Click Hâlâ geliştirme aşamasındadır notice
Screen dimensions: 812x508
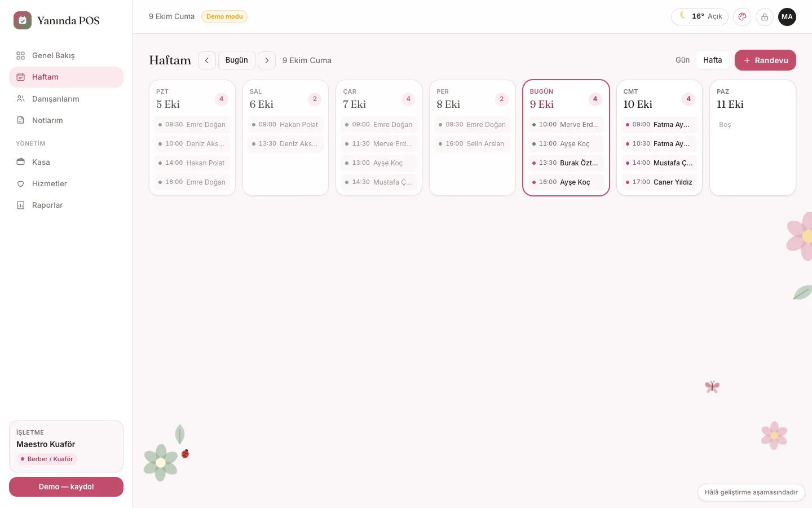pyautogui.click(x=751, y=492)
